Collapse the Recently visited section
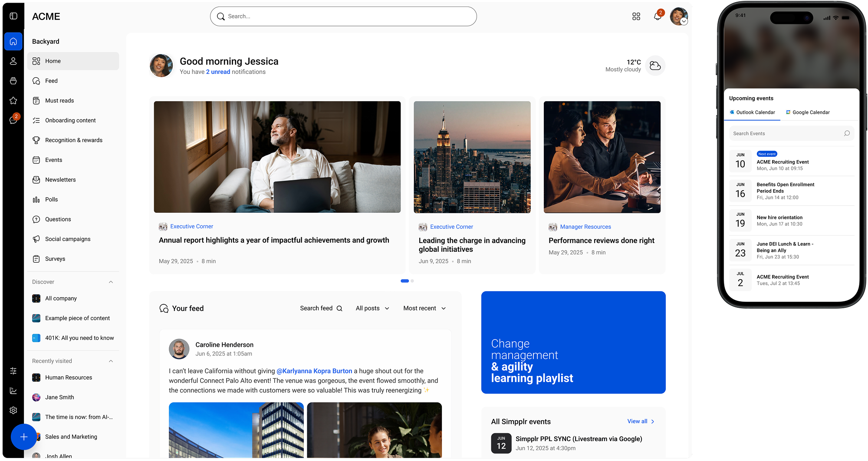The image size is (868, 461). (x=111, y=361)
